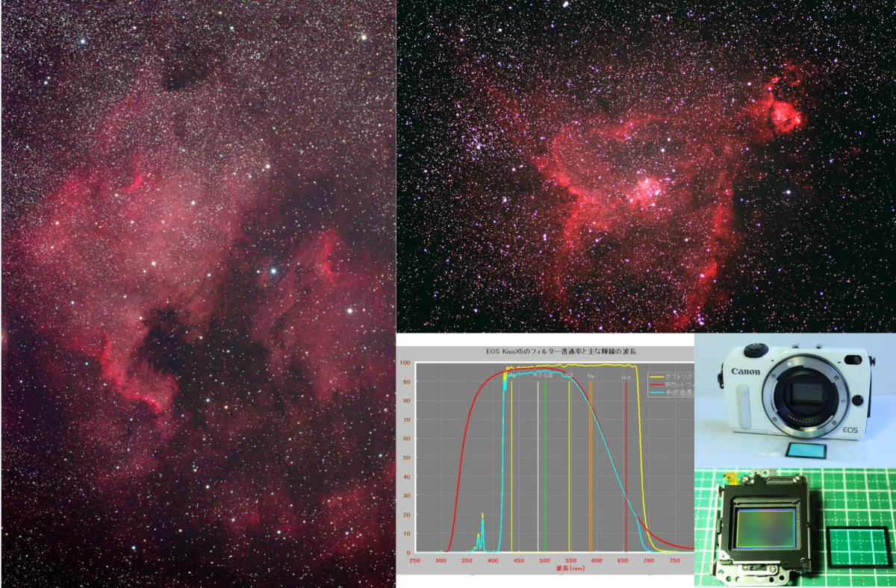
Task: Click the Canon logo on the camera
Action: 745,372
